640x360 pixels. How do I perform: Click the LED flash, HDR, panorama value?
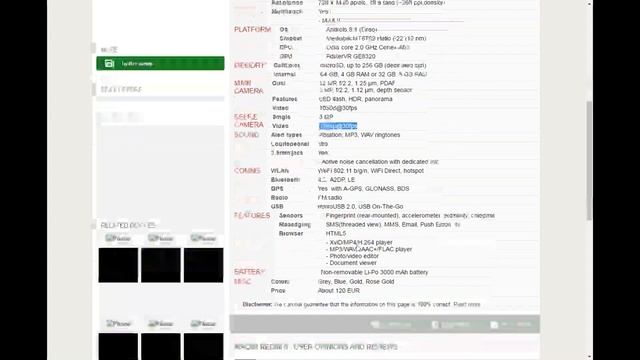click(356, 99)
